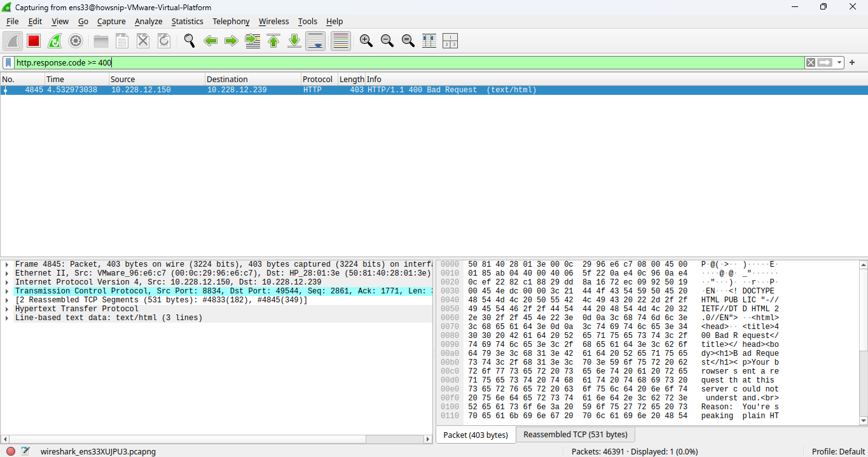Switch to Reassembled TCP (531 bytes) tab
This screenshot has height=457, width=868.
coord(575,435)
